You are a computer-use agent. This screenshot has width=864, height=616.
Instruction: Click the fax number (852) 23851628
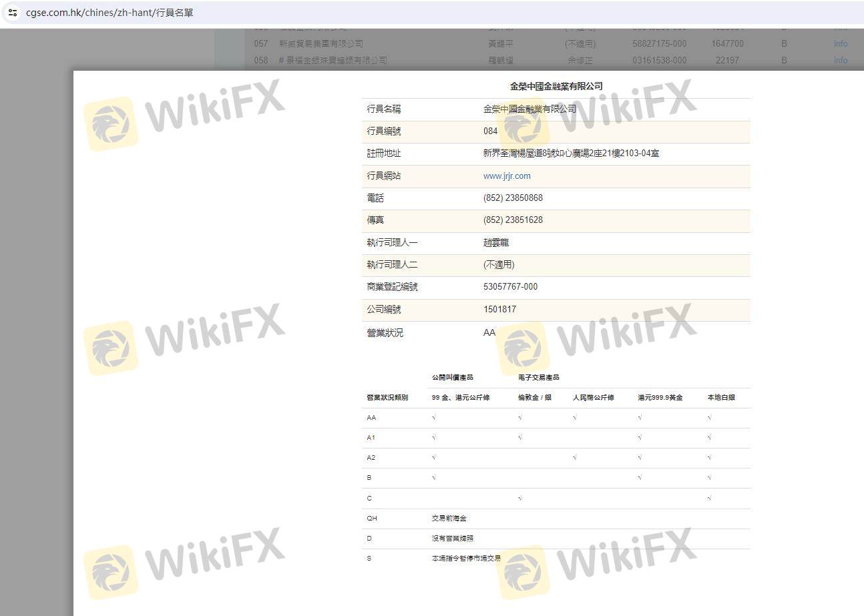513,220
